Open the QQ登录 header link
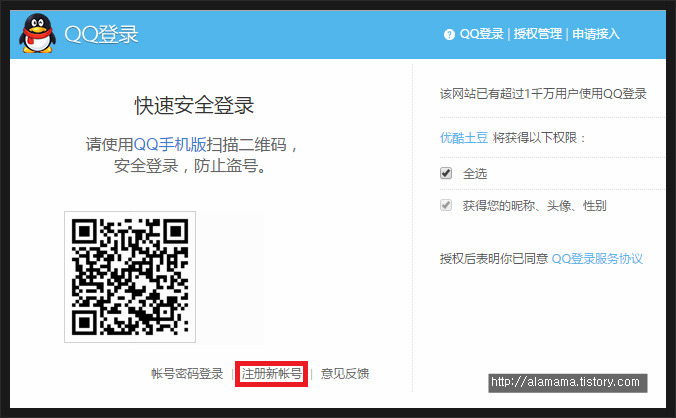Viewport: 676px width, 418px height. pyautogui.click(x=482, y=34)
